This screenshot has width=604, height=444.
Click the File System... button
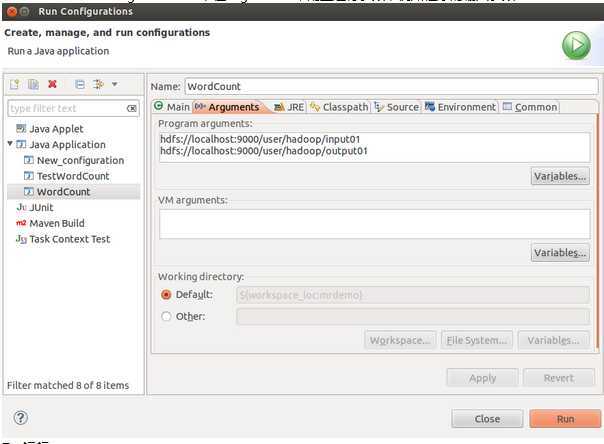[476, 340]
